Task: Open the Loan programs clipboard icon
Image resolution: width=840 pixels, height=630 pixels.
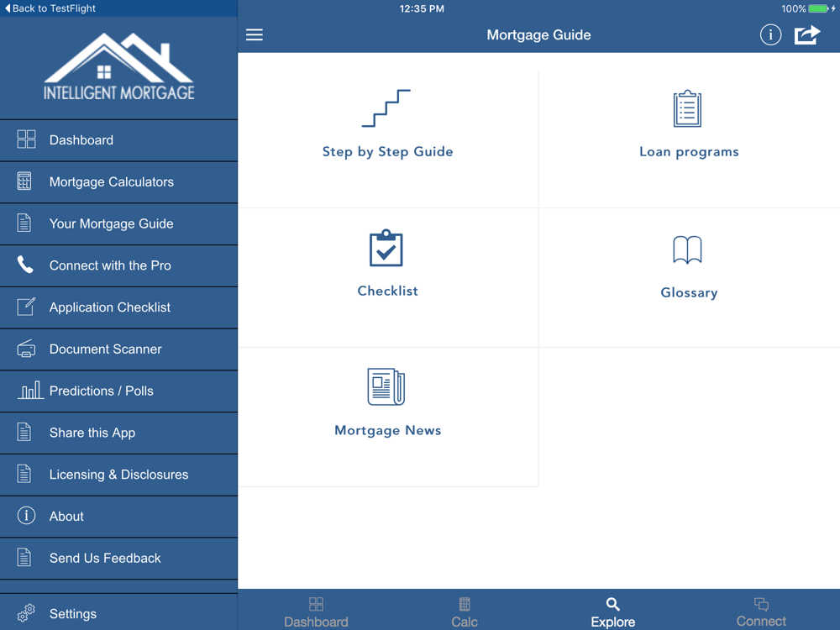Action: (687, 108)
